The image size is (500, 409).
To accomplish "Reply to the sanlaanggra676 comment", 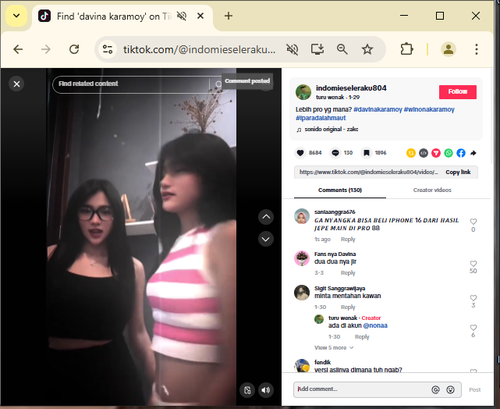I will 348,239.
